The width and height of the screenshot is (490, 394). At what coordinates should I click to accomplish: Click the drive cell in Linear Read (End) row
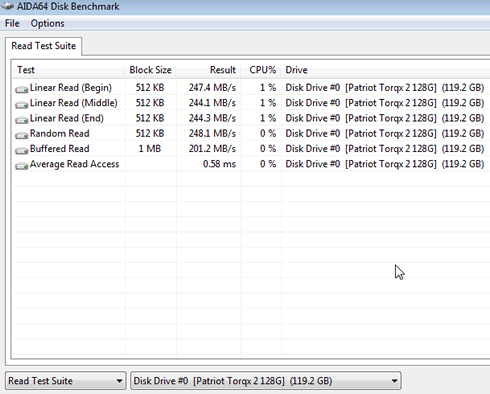[x=385, y=118]
